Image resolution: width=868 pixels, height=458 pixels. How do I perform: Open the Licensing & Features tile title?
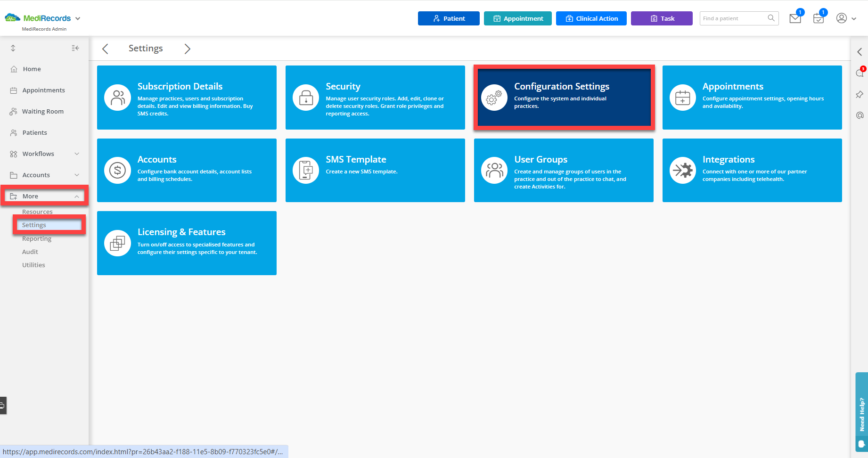click(181, 232)
